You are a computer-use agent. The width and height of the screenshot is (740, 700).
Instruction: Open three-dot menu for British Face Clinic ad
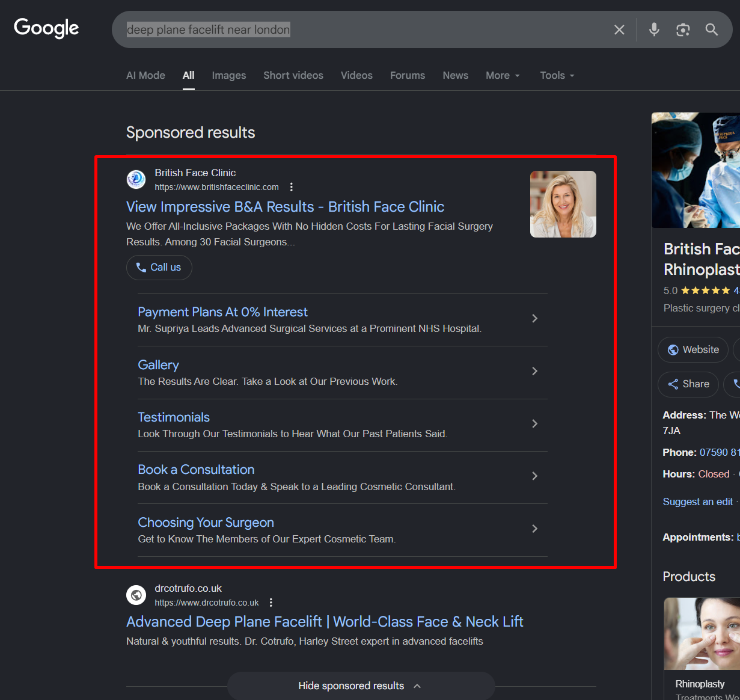coord(292,187)
